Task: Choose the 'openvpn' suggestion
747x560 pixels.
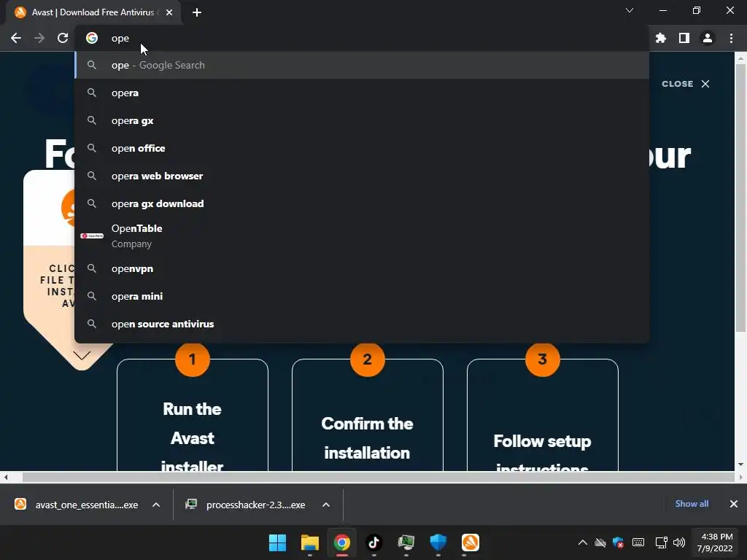Action: click(362, 268)
